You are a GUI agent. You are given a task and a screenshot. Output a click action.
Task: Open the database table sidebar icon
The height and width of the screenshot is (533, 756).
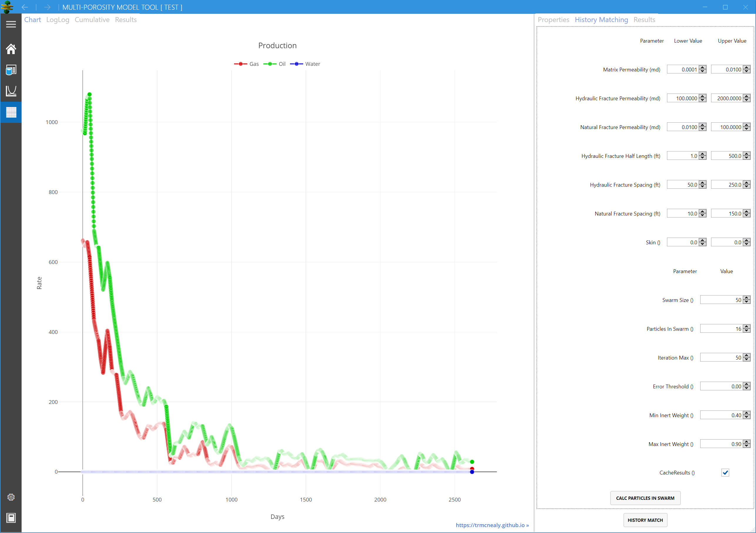coord(11,70)
